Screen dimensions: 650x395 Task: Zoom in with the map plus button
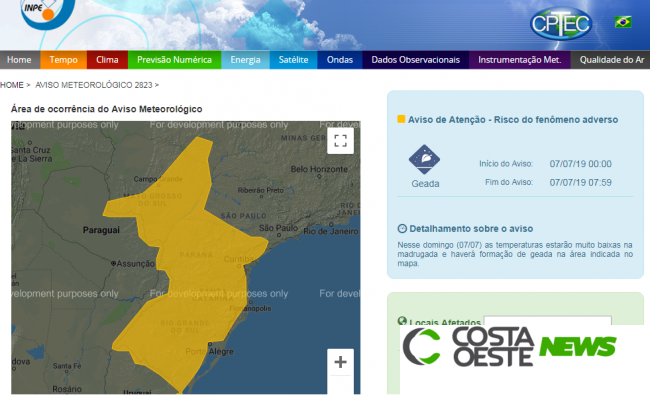pyautogui.click(x=340, y=362)
